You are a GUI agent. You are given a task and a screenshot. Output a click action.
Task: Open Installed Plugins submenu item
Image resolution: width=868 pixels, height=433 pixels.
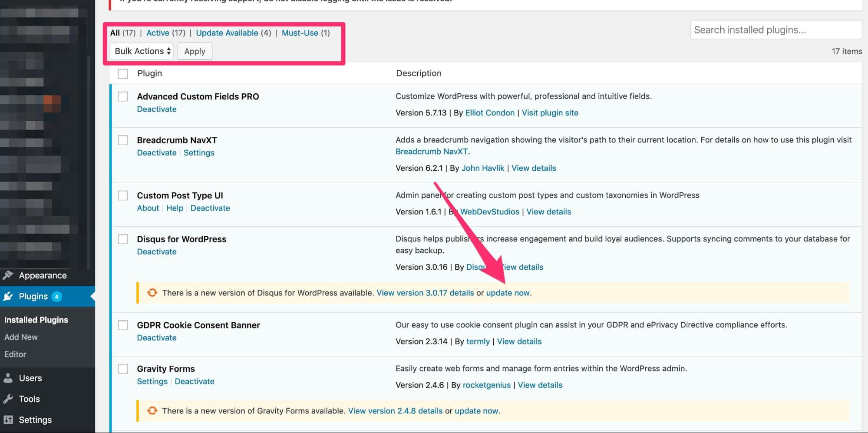pyautogui.click(x=36, y=320)
